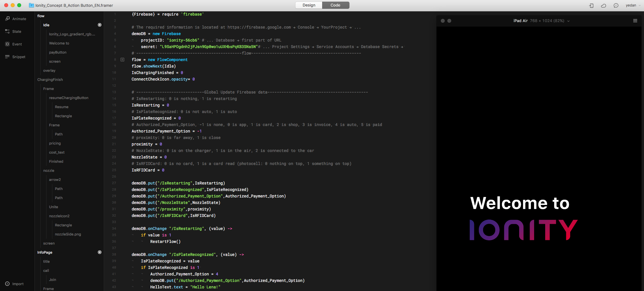This screenshot has height=291, width=644.
Task: Click the Welcome to text in the preview
Action: (520, 203)
